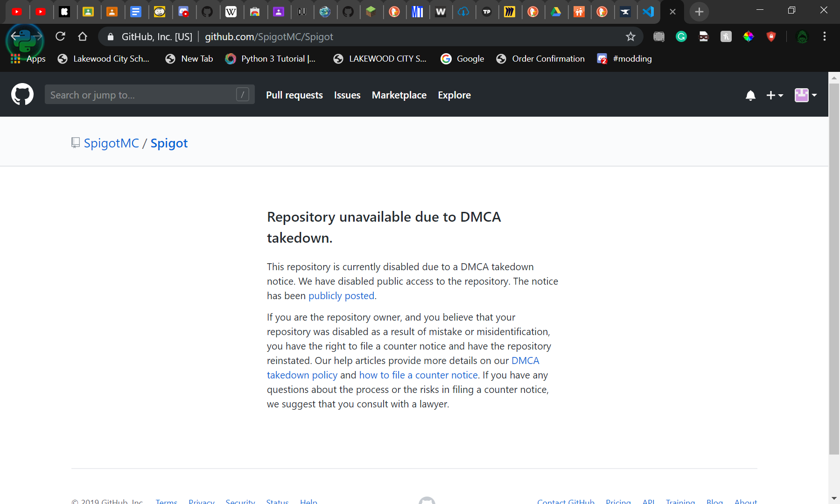Switch to the Visual Studio Code tab
Screen dimensions: 840x504
coord(648,12)
